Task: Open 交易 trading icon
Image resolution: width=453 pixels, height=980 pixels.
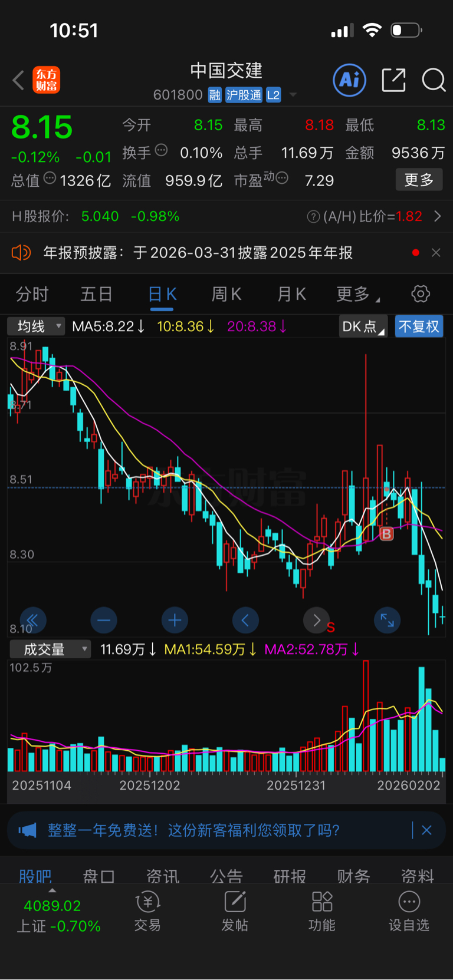Action: 147,911
